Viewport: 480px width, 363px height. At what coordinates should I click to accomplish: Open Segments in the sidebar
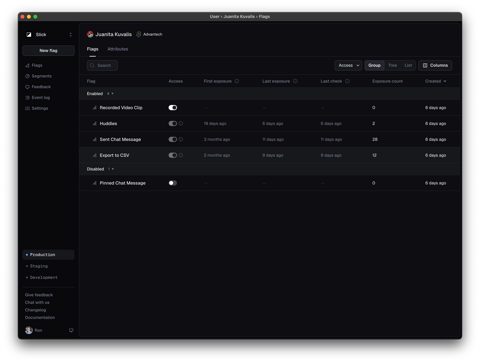click(38, 76)
